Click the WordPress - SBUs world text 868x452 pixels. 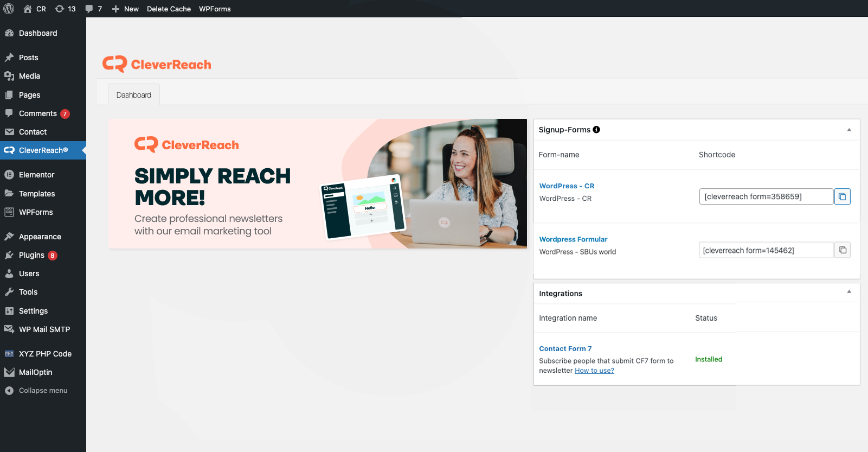pyautogui.click(x=577, y=252)
